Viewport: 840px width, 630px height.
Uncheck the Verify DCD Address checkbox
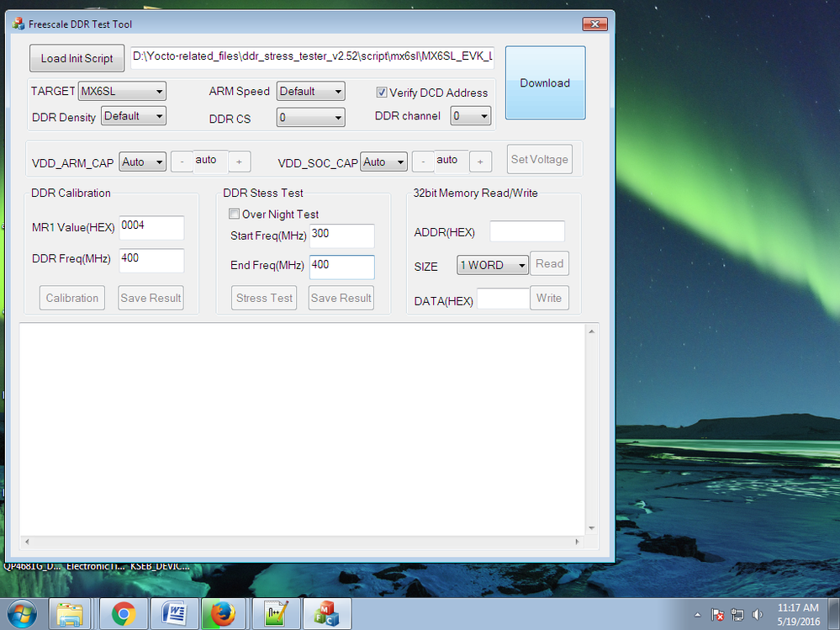[x=382, y=93]
